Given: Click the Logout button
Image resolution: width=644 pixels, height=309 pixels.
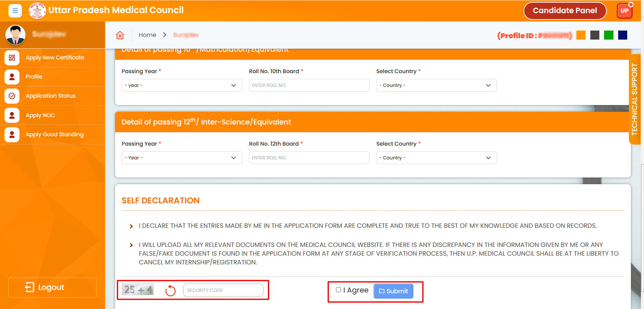Looking at the screenshot, I should (52, 288).
